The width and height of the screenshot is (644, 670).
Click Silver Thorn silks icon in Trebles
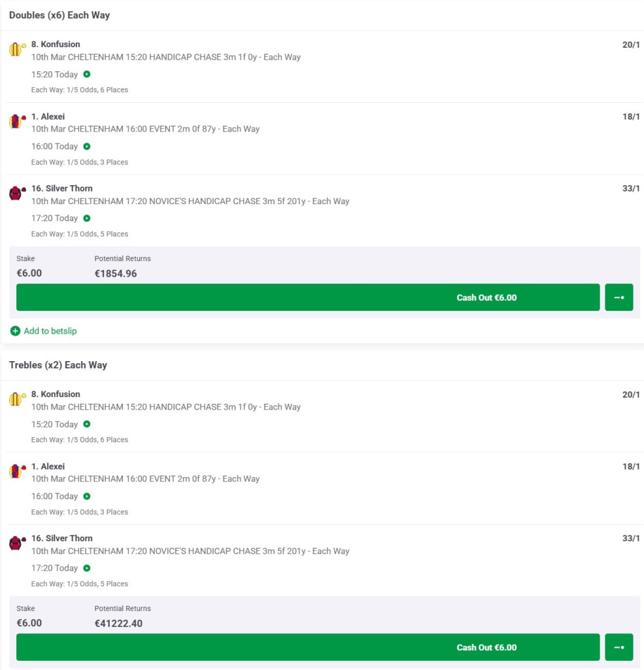[17, 543]
